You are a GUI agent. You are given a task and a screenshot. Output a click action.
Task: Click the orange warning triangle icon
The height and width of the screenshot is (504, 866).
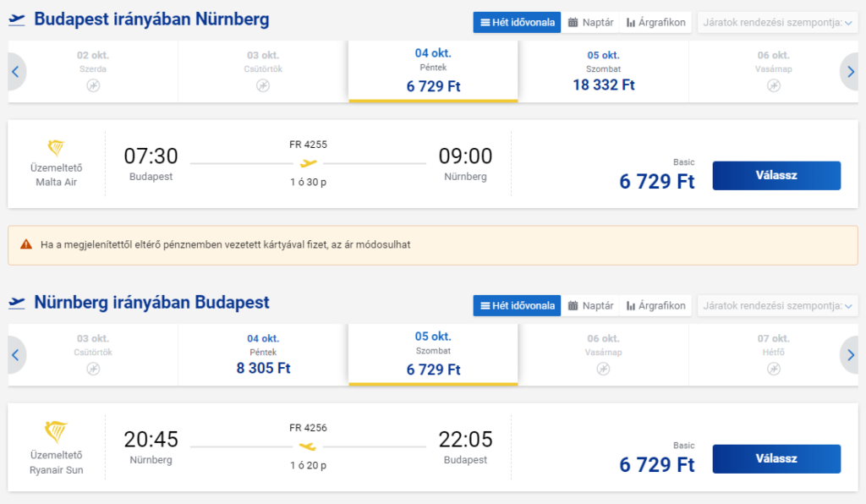click(x=26, y=244)
